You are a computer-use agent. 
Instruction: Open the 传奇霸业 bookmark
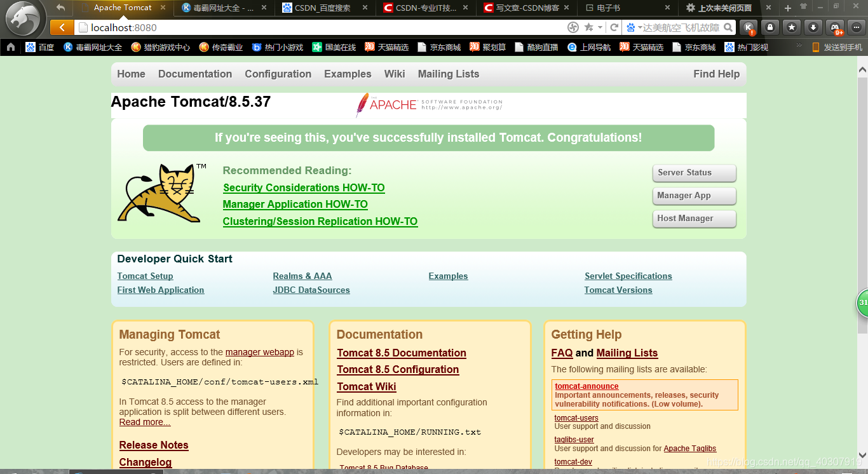(220, 47)
